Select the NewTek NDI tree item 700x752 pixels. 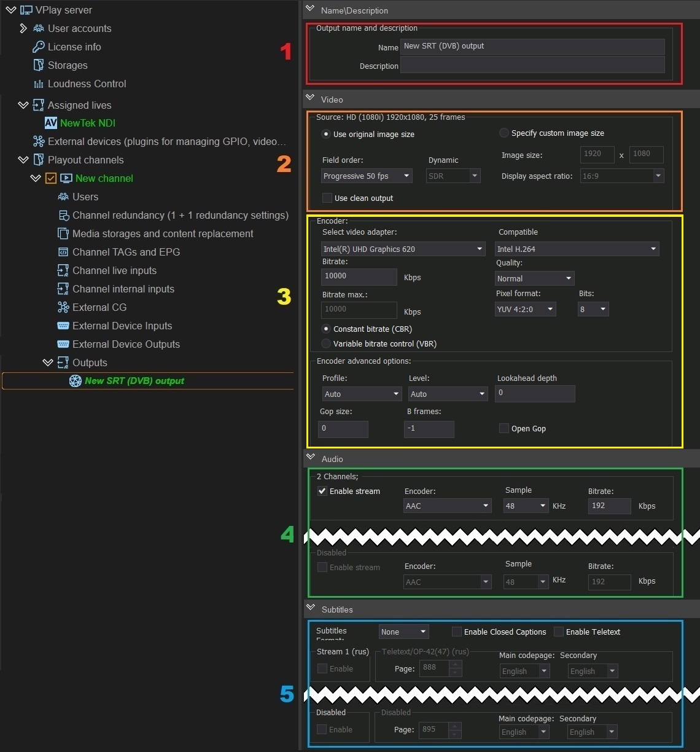click(88, 123)
